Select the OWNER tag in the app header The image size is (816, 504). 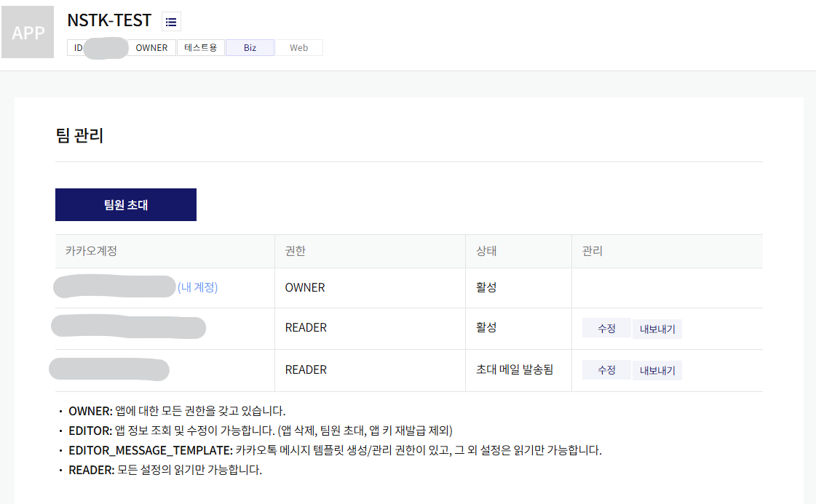click(151, 48)
